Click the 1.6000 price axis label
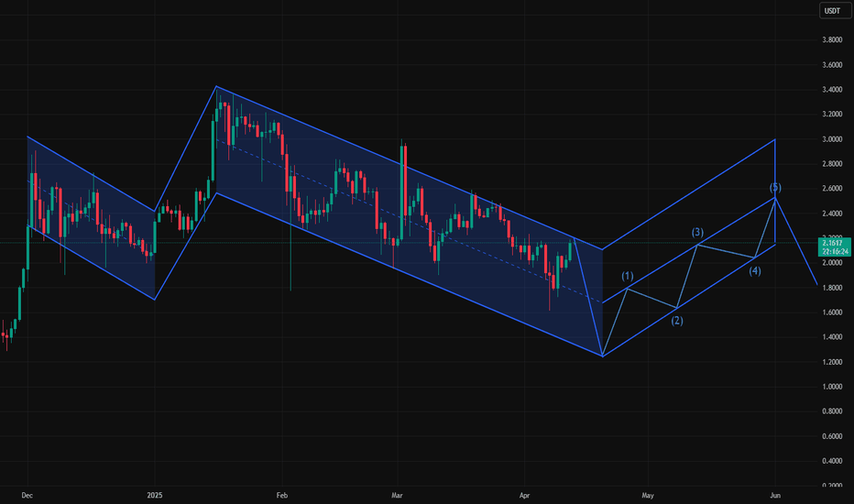854x504 pixels. [832, 312]
